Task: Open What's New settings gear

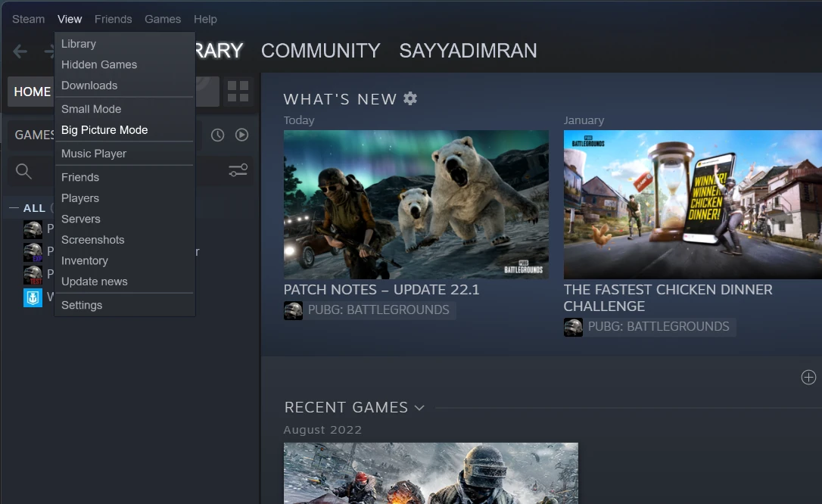Action: click(x=409, y=98)
